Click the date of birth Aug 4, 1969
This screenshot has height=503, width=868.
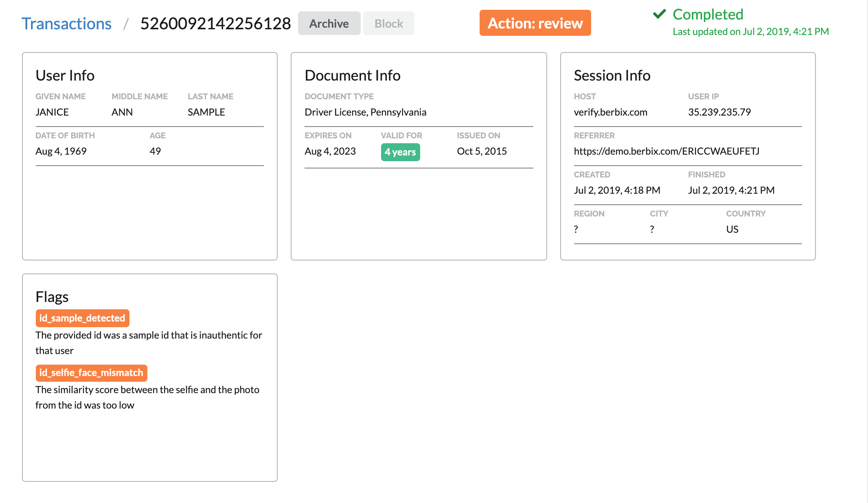(x=61, y=151)
